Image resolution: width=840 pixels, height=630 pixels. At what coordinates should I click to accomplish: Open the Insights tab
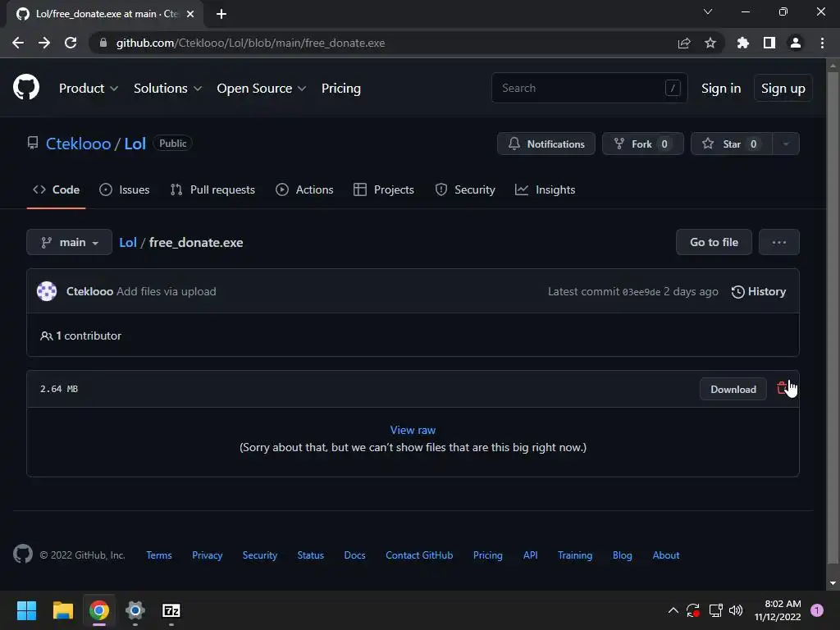point(545,189)
